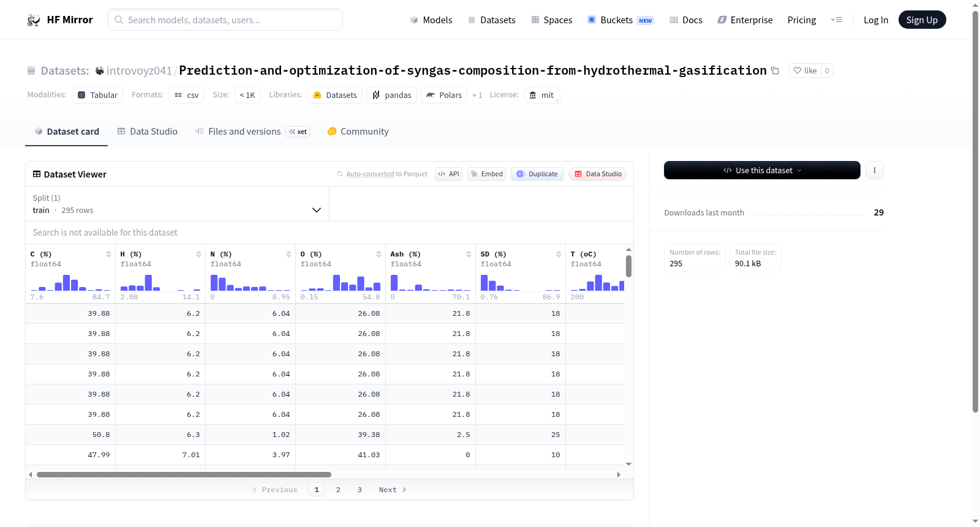Click the mit license tag
This screenshot has height=527, width=980.
[x=541, y=95]
